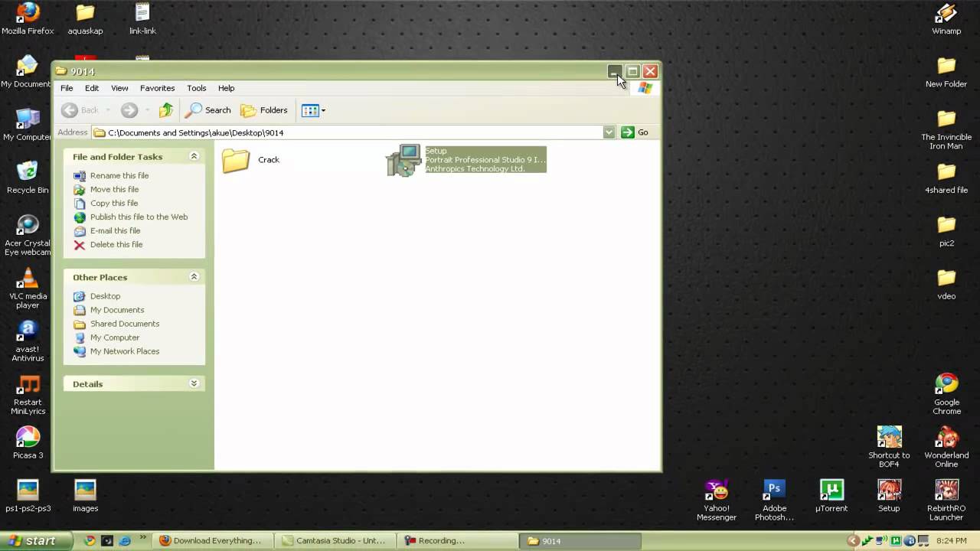The height and width of the screenshot is (551, 980).
Task: Collapse File and Folder Tasks panel
Action: (x=194, y=156)
